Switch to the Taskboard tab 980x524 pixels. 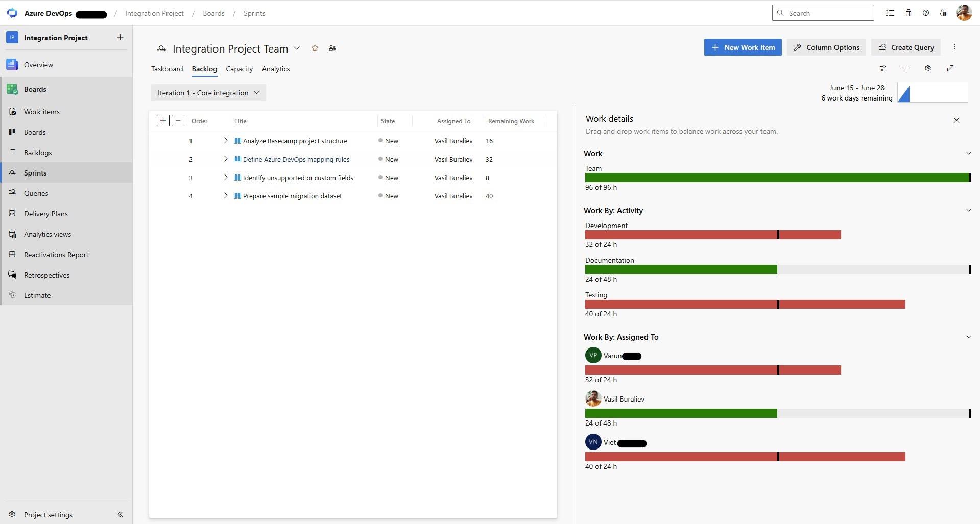click(167, 69)
